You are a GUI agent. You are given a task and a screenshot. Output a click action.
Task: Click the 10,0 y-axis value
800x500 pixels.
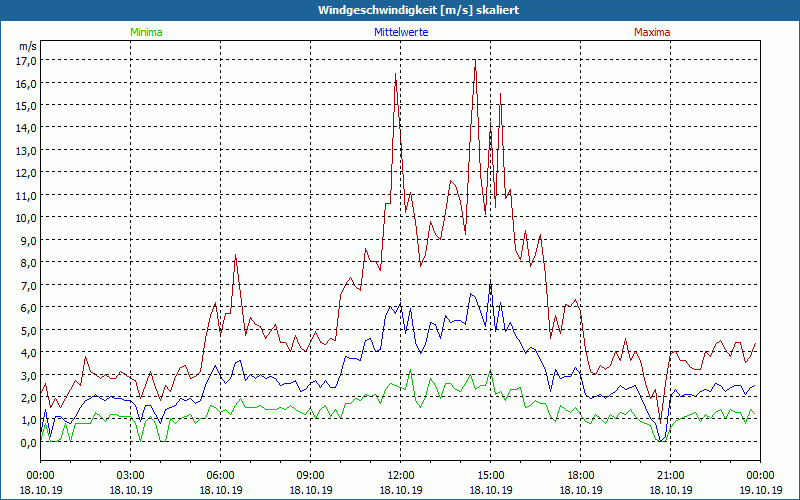pyautogui.click(x=26, y=217)
